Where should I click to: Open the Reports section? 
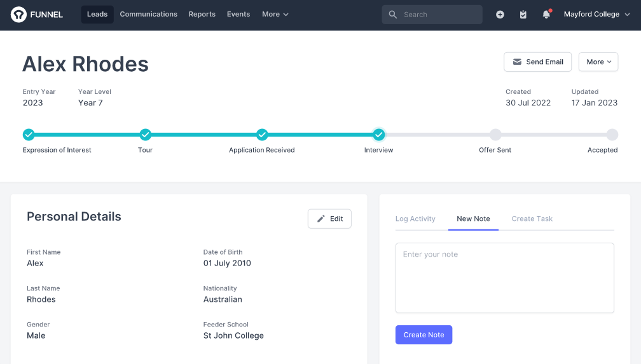click(202, 15)
